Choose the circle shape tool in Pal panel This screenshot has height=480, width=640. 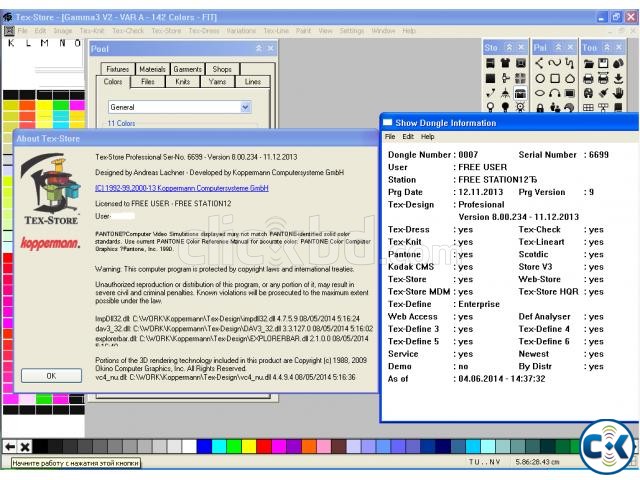(540, 78)
